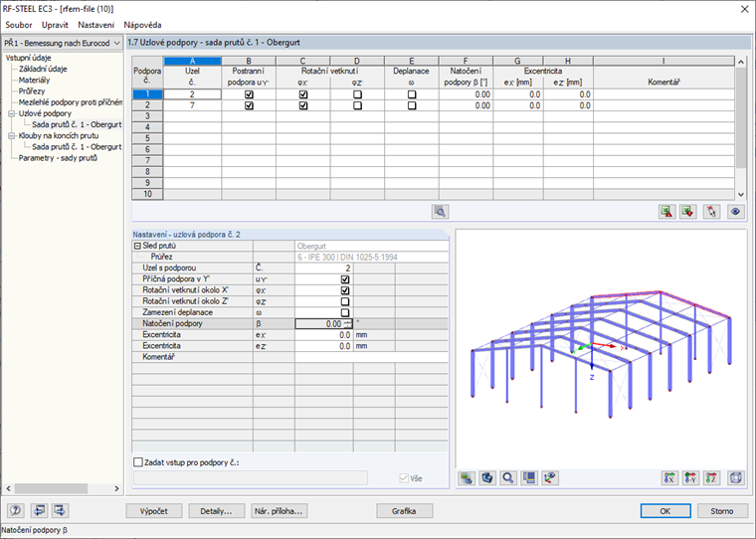
Task: Click Excentricita eX' value in settings
Action: tap(323, 335)
